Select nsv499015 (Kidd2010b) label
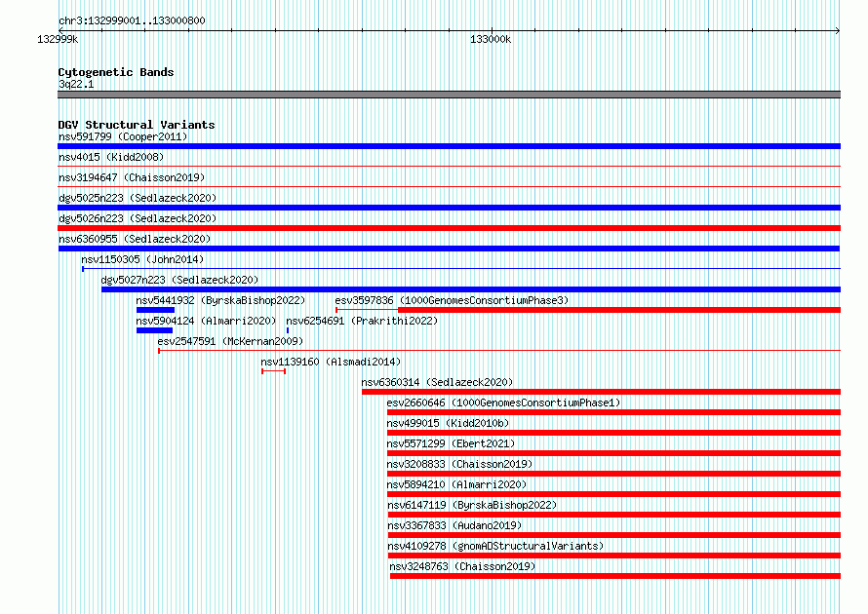 pyautogui.click(x=448, y=423)
